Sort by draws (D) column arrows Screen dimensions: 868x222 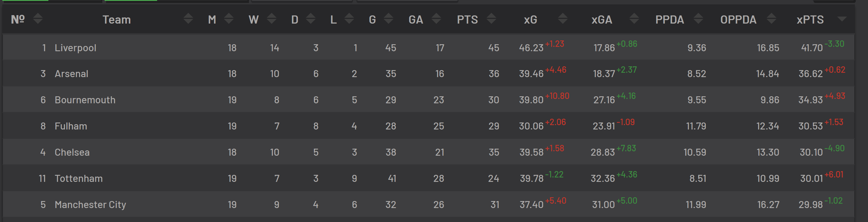pyautogui.click(x=311, y=19)
